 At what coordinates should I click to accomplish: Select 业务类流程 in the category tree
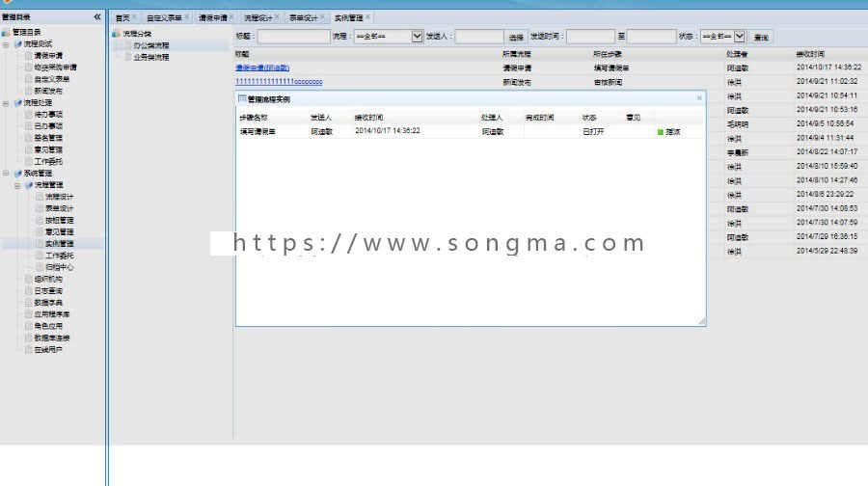[151, 57]
